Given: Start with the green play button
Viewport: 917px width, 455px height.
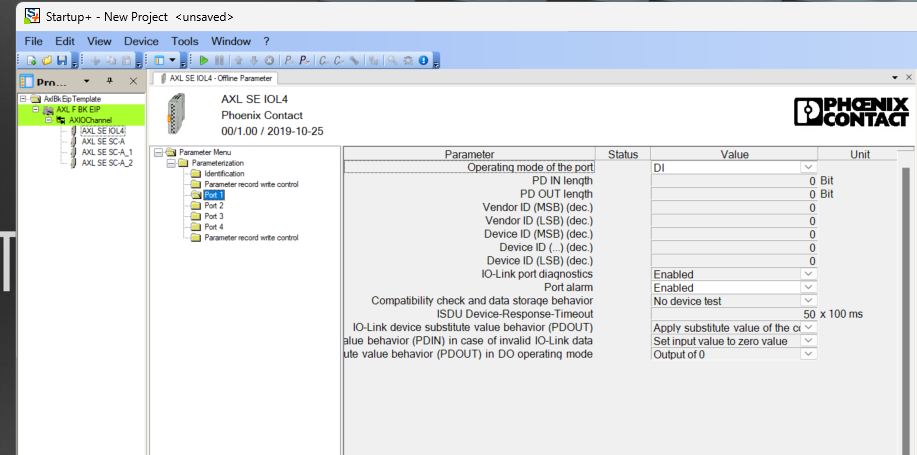Looking at the screenshot, I should coord(204,60).
